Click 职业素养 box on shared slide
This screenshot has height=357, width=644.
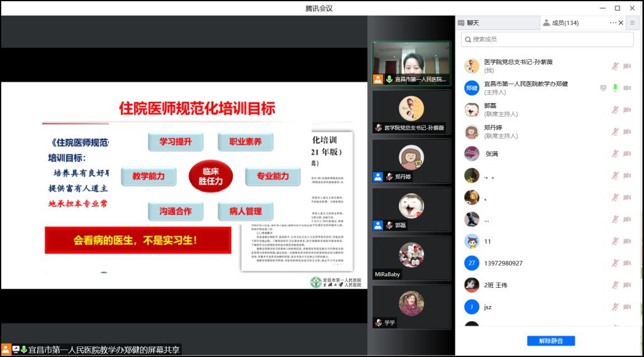pyautogui.click(x=245, y=142)
